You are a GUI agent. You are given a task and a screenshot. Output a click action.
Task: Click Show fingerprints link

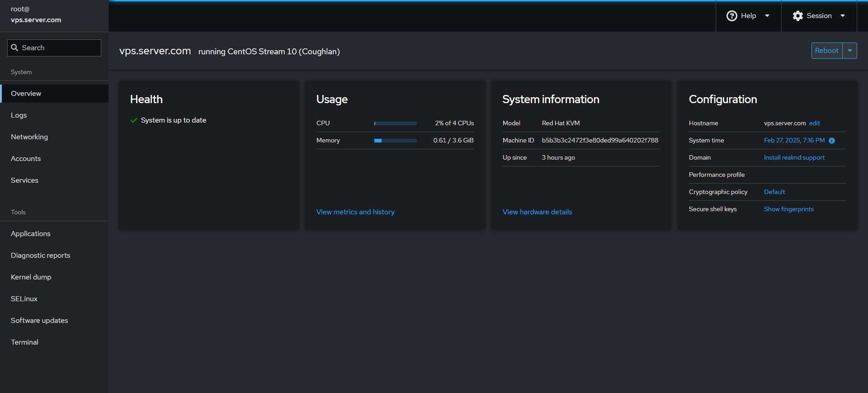[789, 209]
